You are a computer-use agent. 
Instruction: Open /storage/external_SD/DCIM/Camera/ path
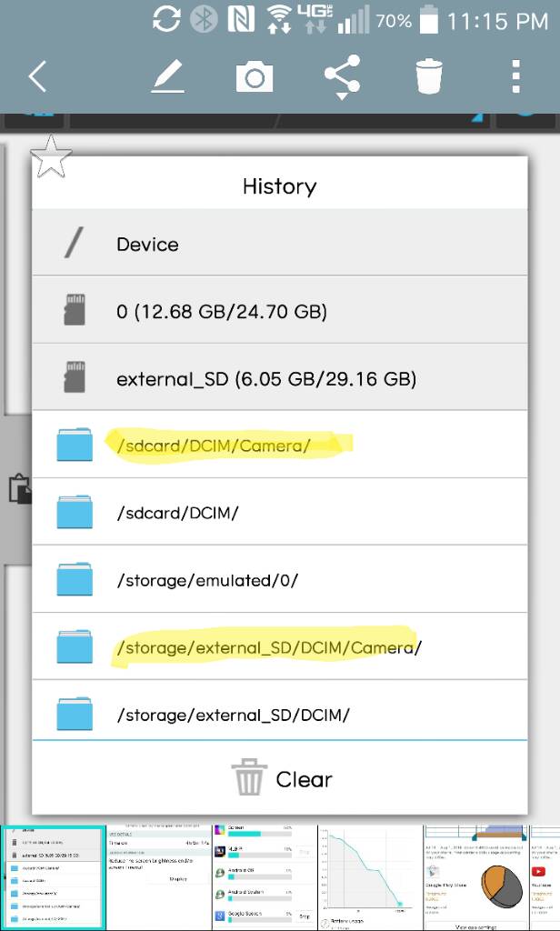(280, 646)
